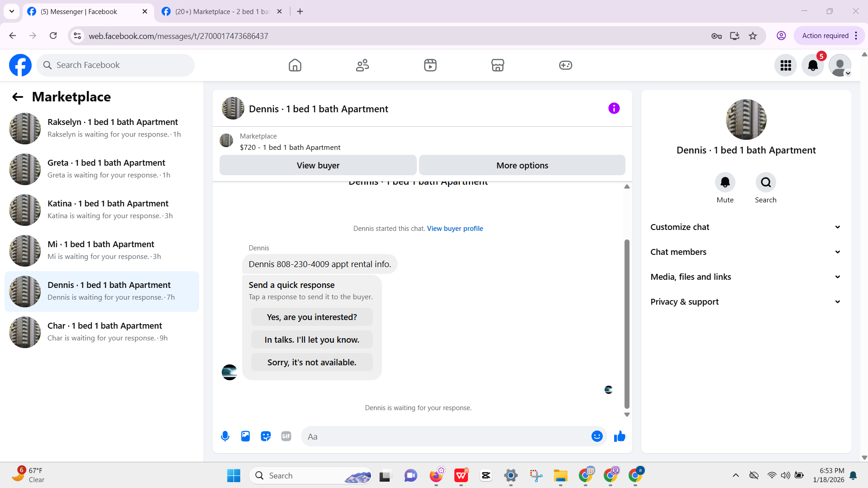
Task: Open the Video (Reels) icon in top nav
Action: [430, 65]
